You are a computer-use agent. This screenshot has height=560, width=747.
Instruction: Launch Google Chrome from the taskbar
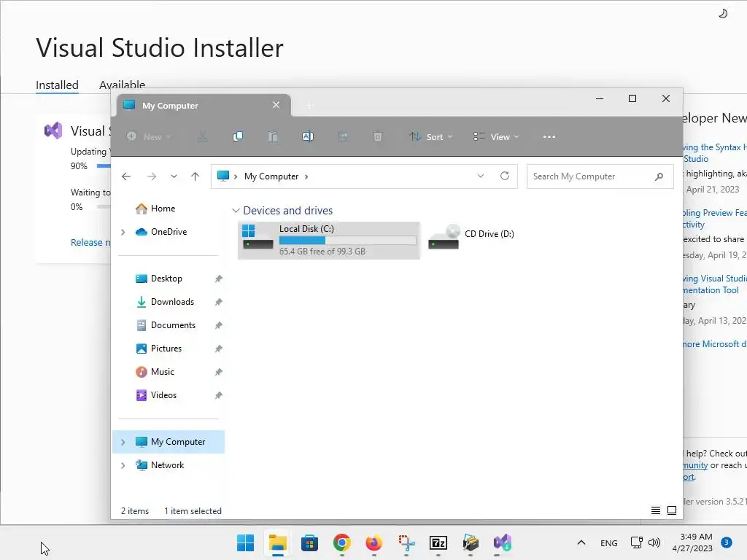pos(341,542)
